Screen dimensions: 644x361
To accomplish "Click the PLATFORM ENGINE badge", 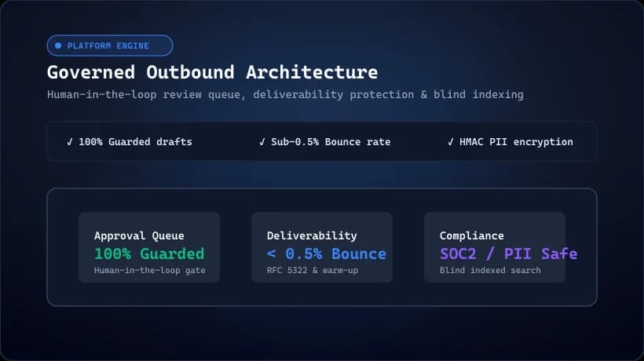I will pos(110,46).
